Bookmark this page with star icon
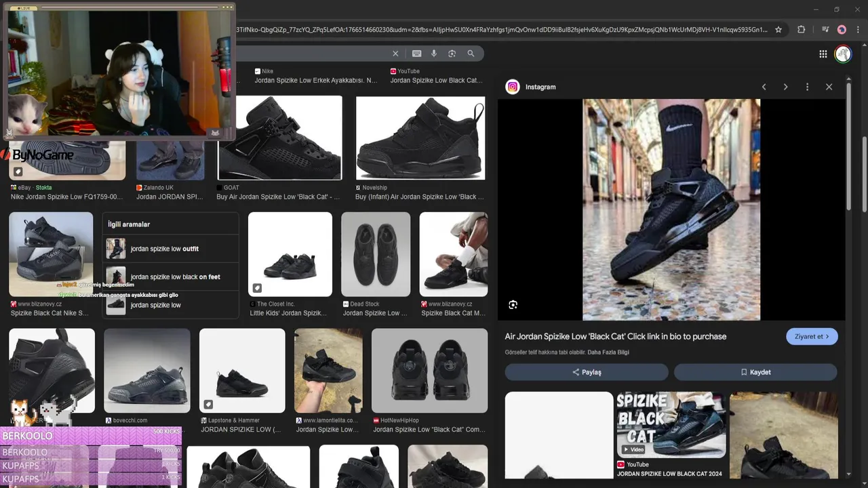The width and height of the screenshot is (868, 488). pos(778,30)
